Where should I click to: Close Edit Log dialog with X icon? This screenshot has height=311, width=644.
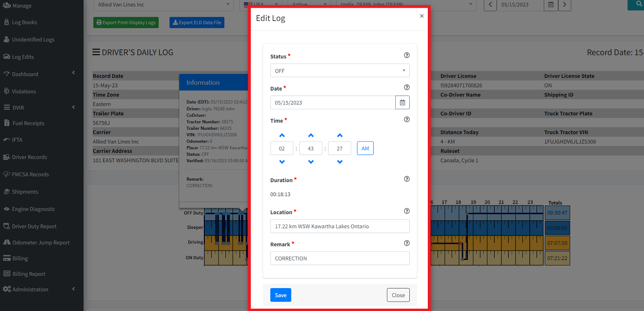click(x=422, y=16)
